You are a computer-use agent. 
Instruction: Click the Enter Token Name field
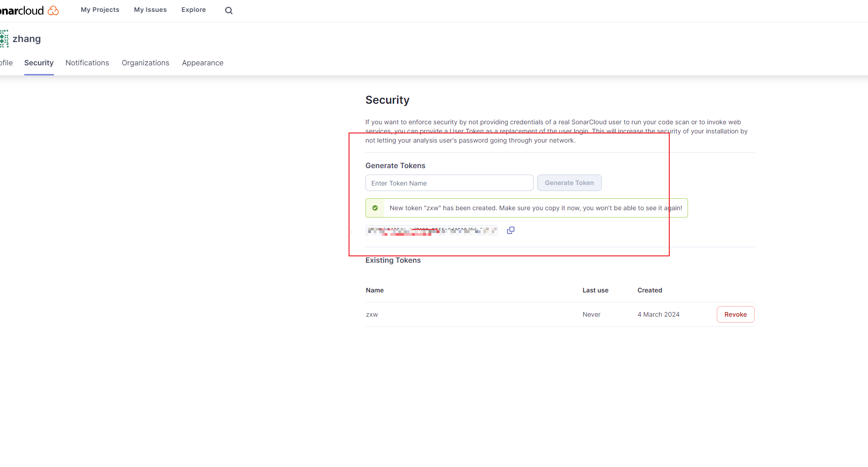449,183
